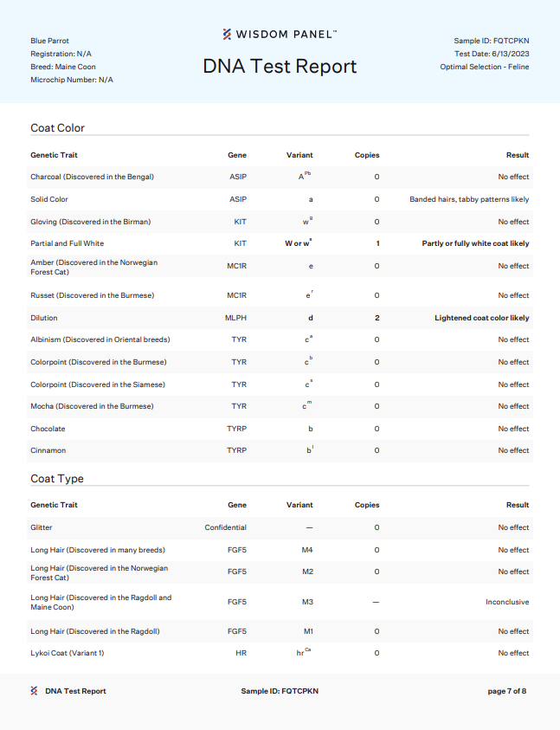560x730 pixels.
Task: Click the HR gene cell
Action: click(241, 653)
